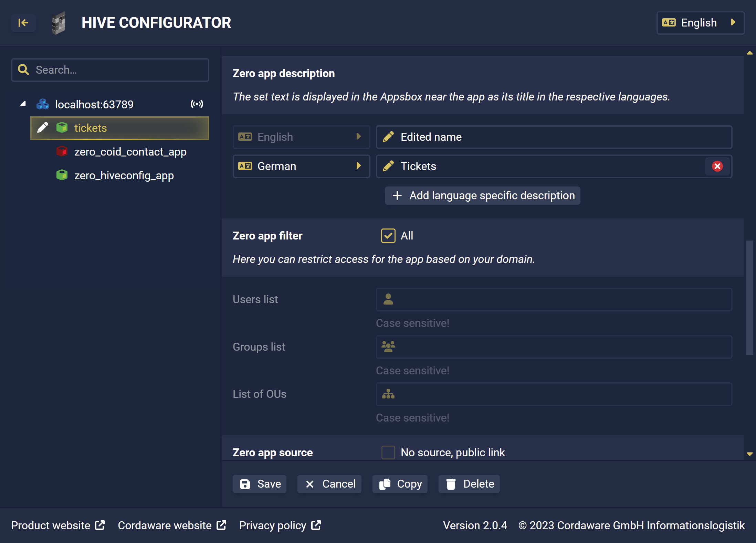Click the Save button

pyautogui.click(x=260, y=484)
